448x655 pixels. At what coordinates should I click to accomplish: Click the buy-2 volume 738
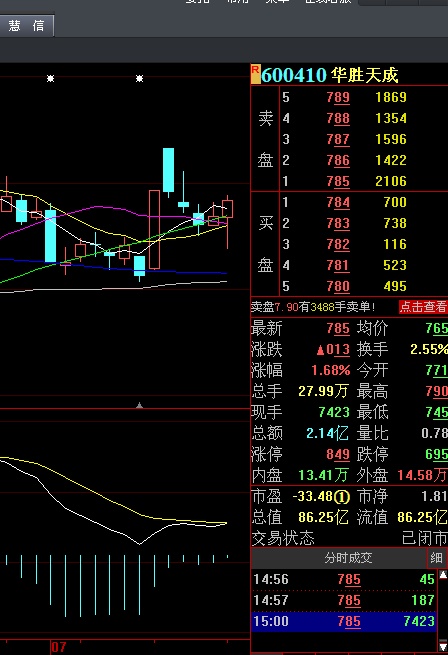pos(395,223)
